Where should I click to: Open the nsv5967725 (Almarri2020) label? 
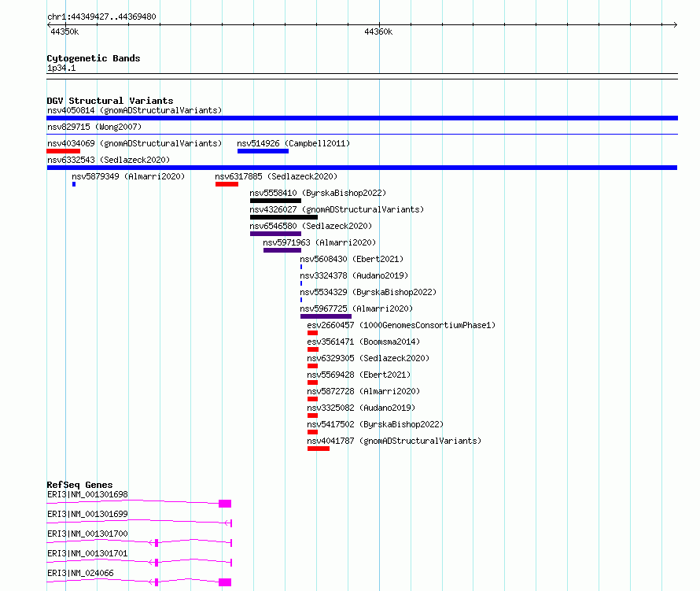356,308
